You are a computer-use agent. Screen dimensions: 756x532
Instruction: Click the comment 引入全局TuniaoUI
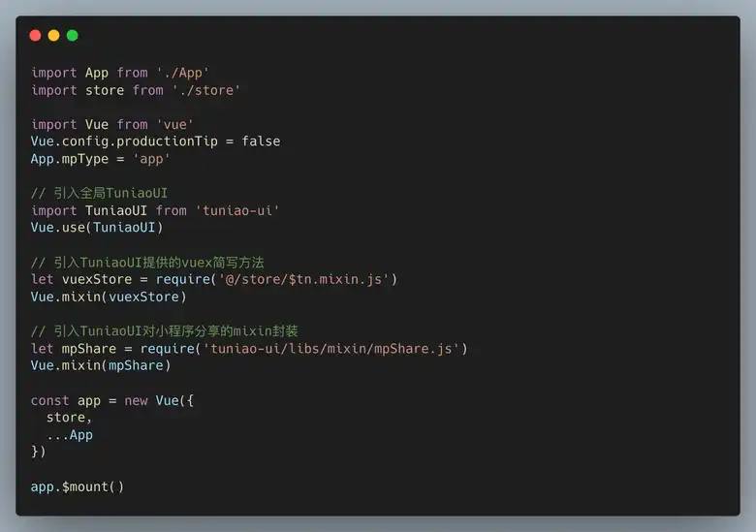99,193
